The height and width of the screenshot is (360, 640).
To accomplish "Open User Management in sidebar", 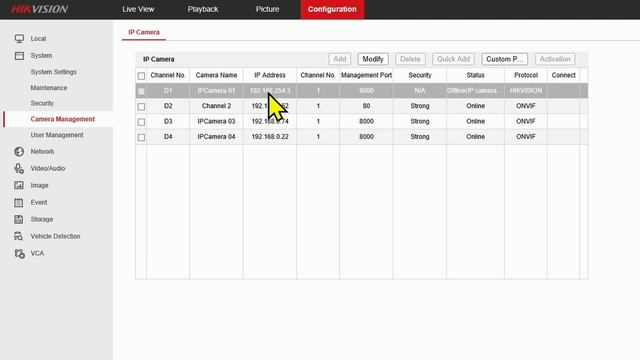I will [57, 135].
